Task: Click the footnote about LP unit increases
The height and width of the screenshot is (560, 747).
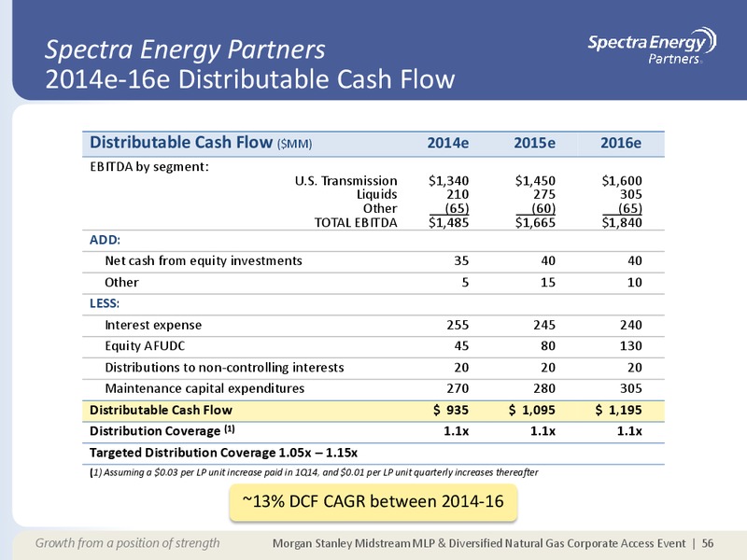Action: [314, 472]
